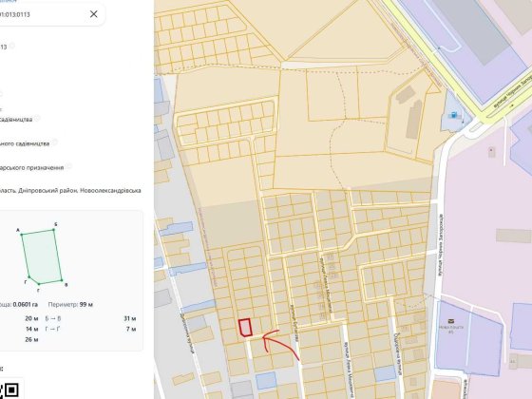The height and width of the screenshot is (399, 532).
Task: Click the green parcel shape diagram
Action: point(42,256)
